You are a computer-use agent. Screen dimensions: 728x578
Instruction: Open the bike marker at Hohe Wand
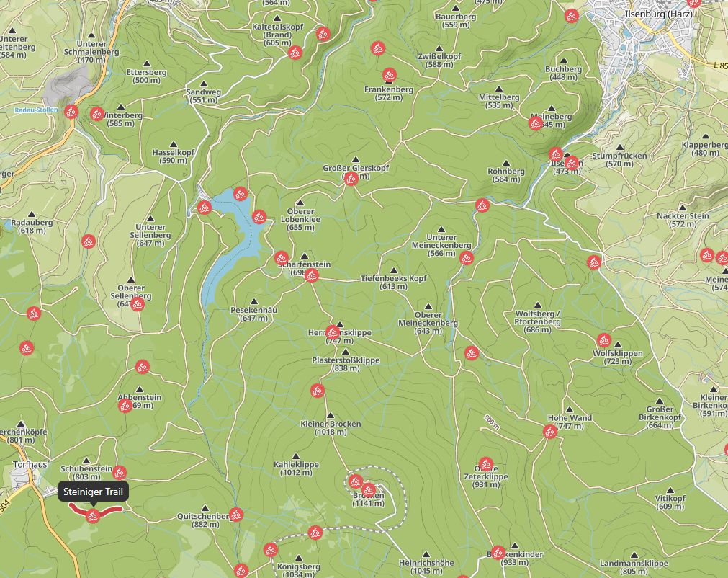point(549,432)
